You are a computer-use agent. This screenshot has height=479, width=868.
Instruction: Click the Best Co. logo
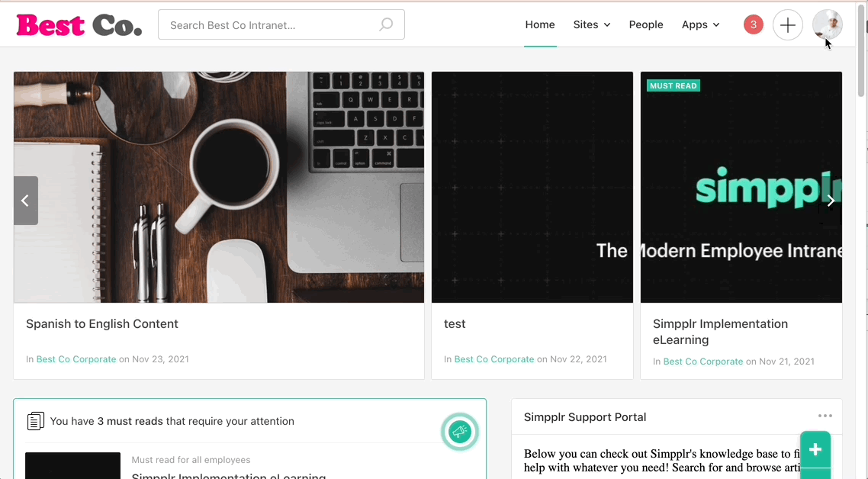[79, 25]
